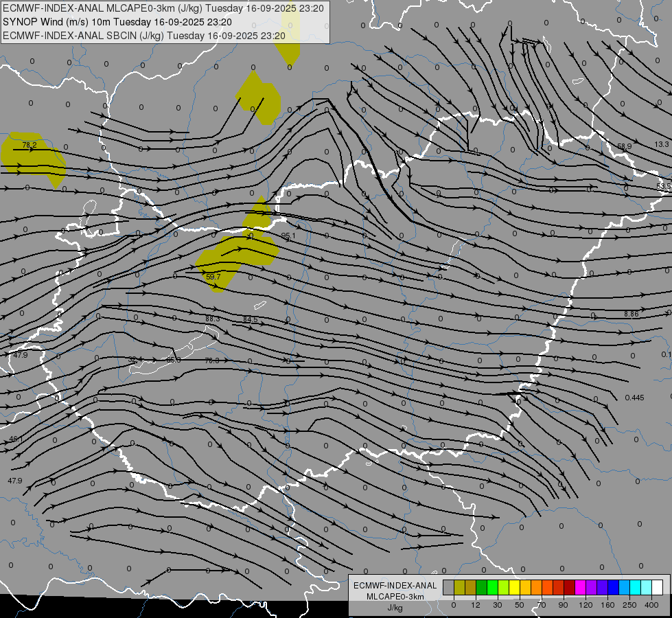Click the 53.5 map value
The image size is (672, 618).
point(664,186)
